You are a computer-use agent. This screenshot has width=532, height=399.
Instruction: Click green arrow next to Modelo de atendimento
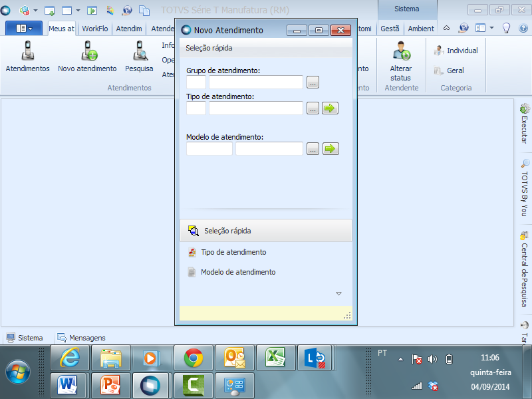tap(331, 148)
